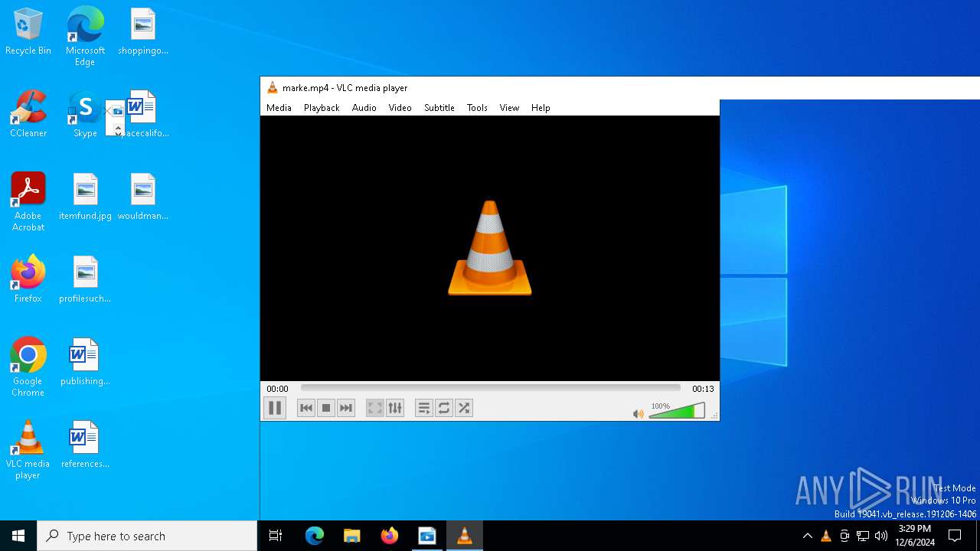980x551 pixels.
Task: Grab VLC window resize grip
Action: click(714, 416)
